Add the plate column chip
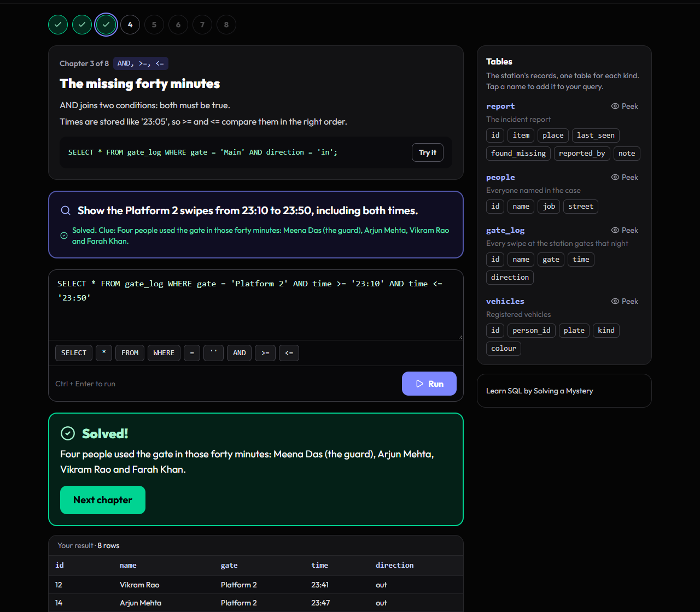 [x=574, y=331]
